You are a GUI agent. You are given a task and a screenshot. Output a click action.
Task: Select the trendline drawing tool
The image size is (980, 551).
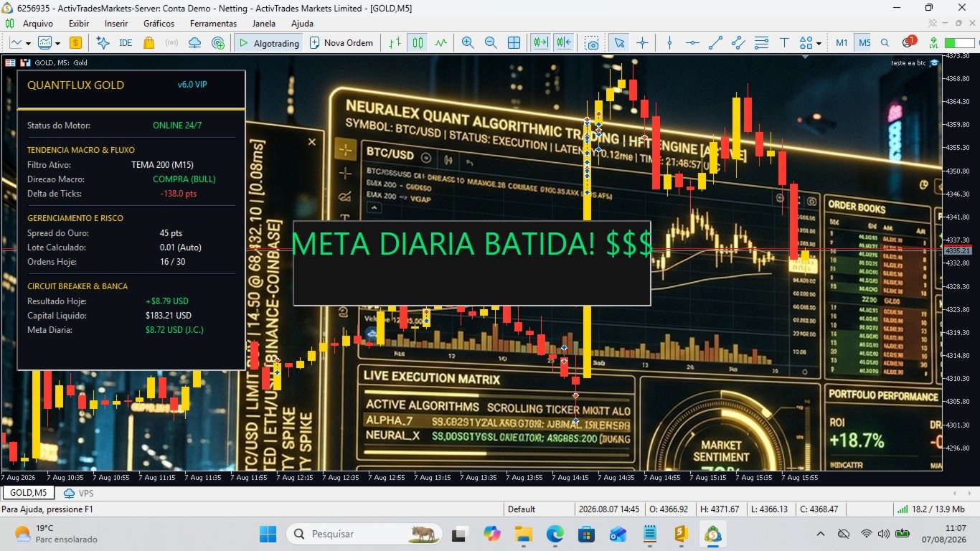tap(715, 43)
